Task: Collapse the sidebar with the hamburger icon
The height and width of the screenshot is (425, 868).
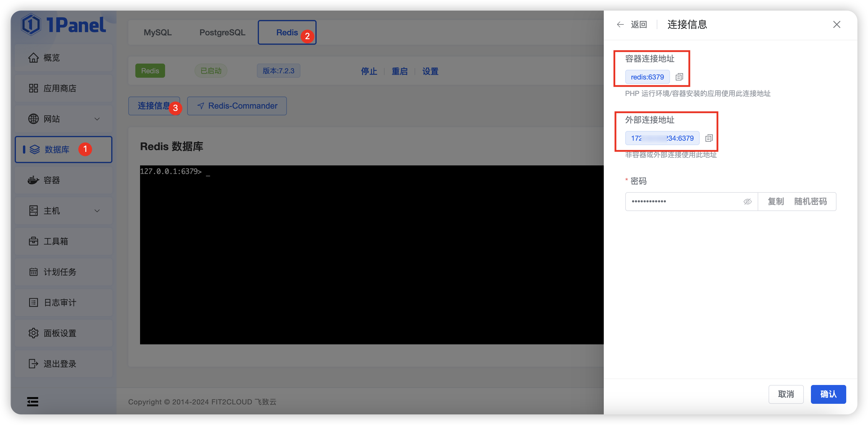Action: pos(33,401)
